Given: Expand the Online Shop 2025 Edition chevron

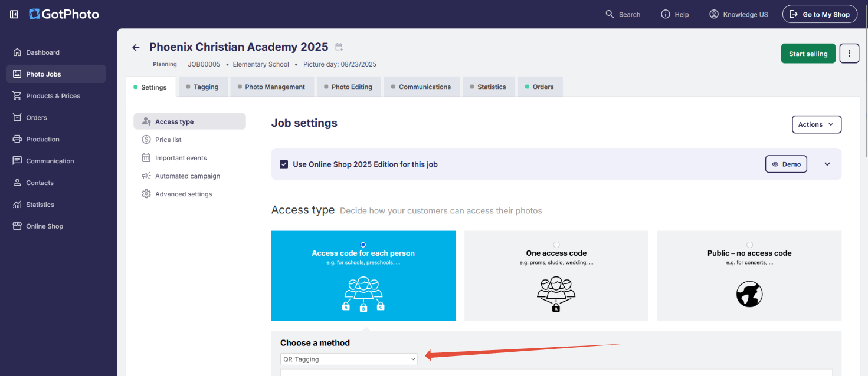Looking at the screenshot, I should coord(827,164).
